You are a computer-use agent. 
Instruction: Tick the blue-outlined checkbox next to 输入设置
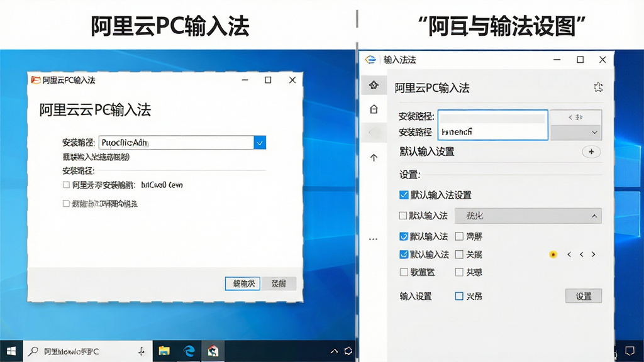coord(459,296)
